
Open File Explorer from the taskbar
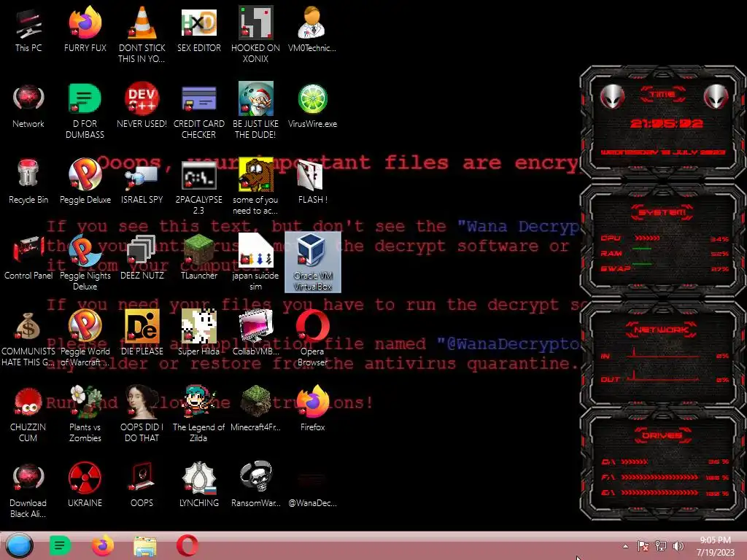[145, 546]
